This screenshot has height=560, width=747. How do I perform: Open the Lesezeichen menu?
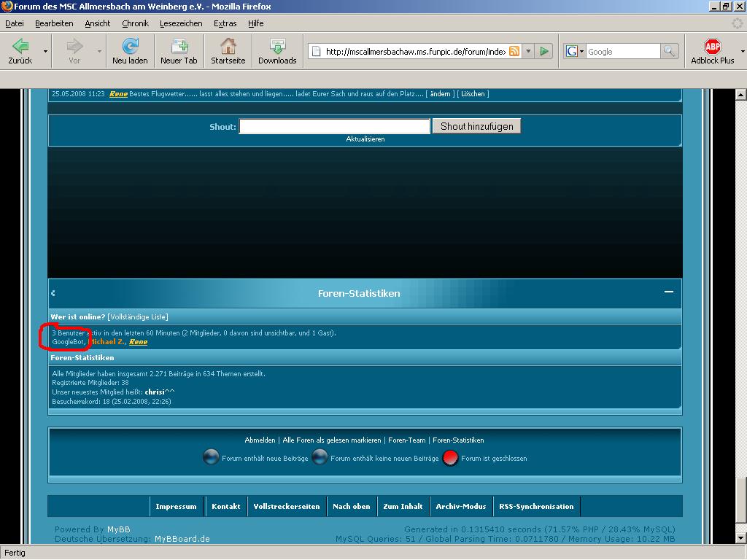coord(181,23)
